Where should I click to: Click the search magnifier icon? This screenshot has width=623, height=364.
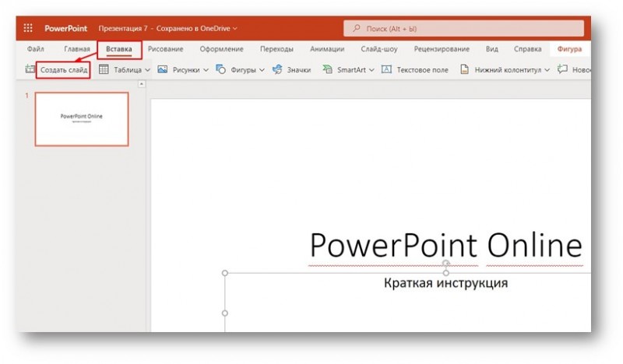[x=357, y=28]
